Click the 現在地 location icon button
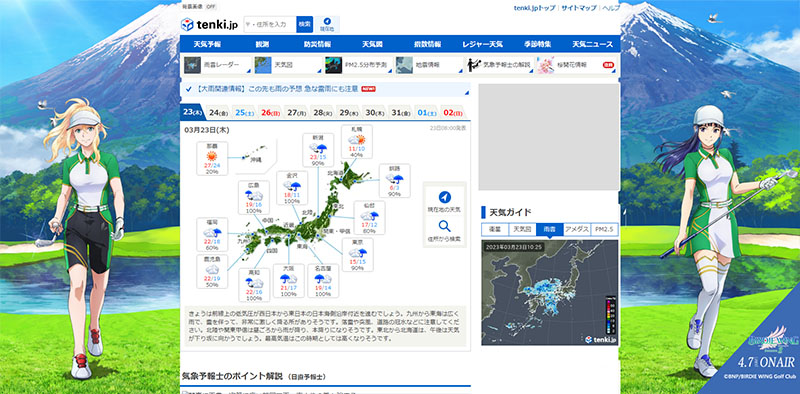 (x=327, y=24)
